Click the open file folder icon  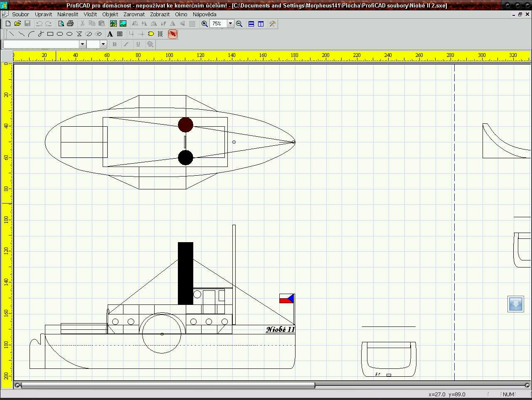click(17, 24)
